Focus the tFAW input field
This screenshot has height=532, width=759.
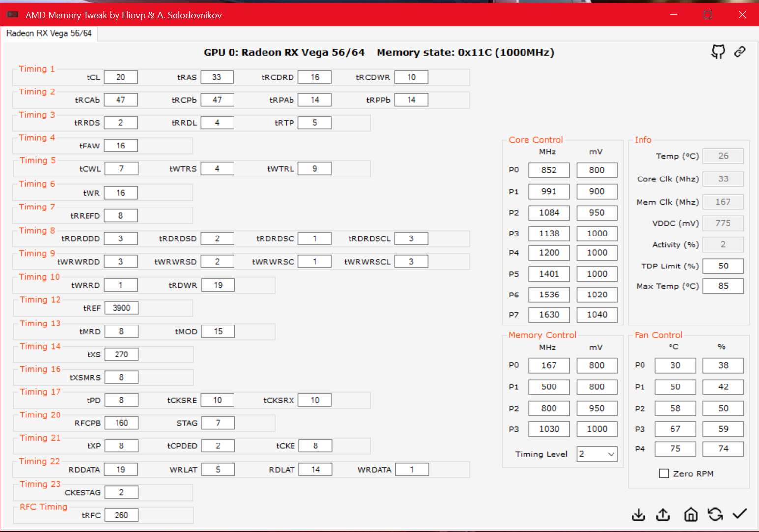[x=121, y=146]
